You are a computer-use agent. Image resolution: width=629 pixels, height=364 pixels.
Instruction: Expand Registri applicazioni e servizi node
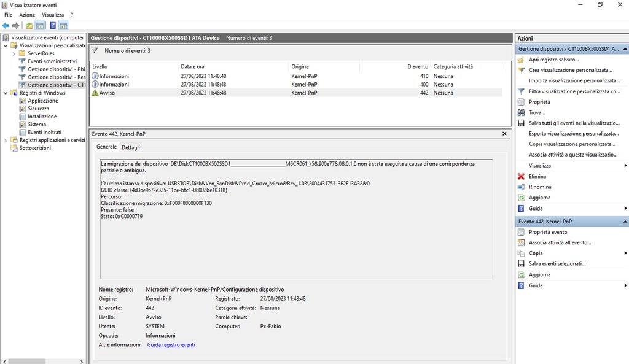[6, 140]
